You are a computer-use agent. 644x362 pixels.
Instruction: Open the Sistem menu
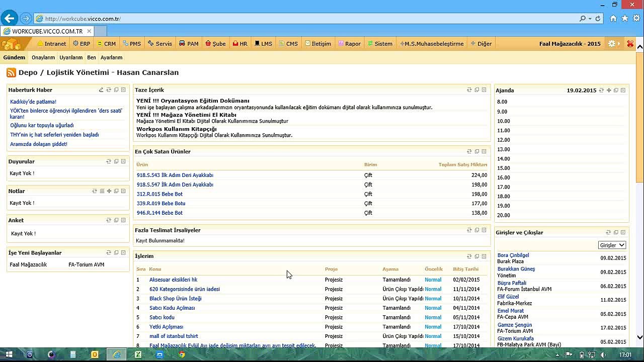[x=380, y=44]
